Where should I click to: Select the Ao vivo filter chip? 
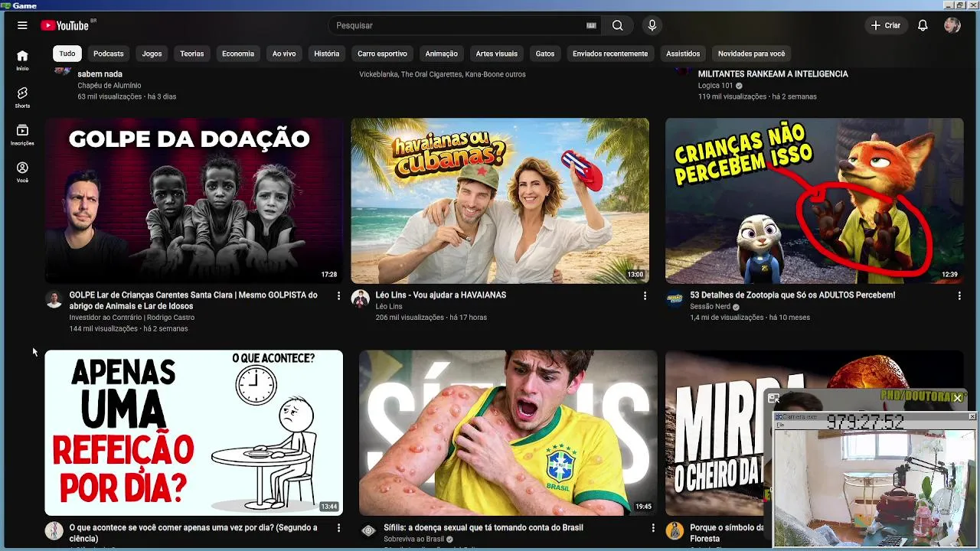pos(284,54)
